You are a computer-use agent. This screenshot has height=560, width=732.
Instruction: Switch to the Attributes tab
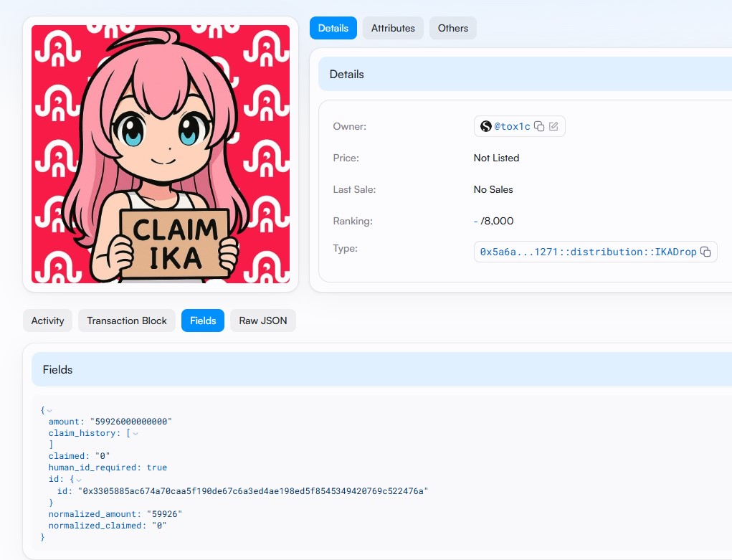pyautogui.click(x=393, y=28)
